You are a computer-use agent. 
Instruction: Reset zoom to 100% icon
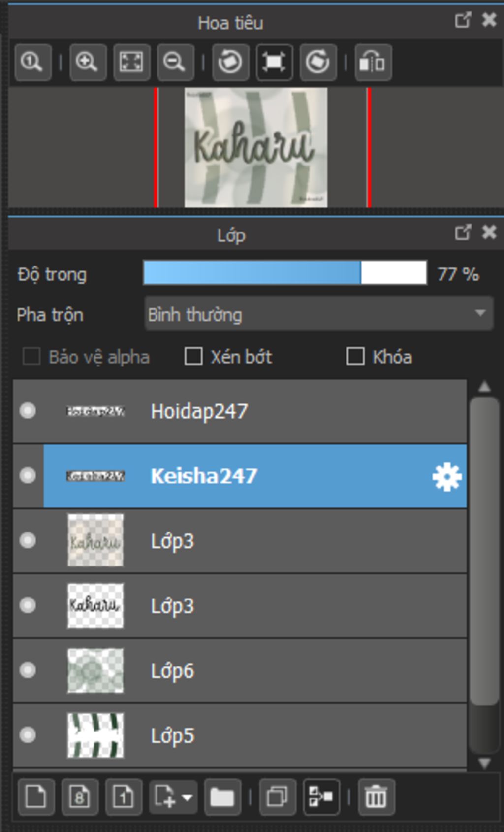click(32, 62)
